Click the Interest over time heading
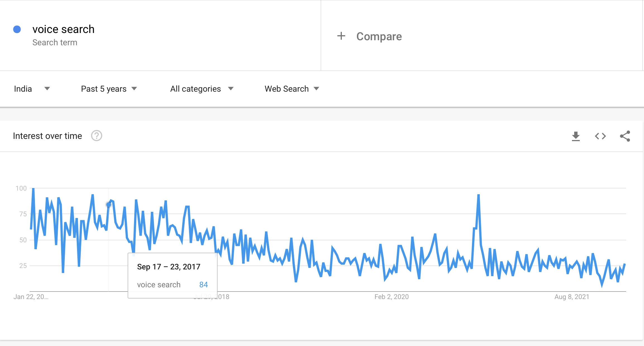This screenshot has width=644, height=346. [47, 136]
